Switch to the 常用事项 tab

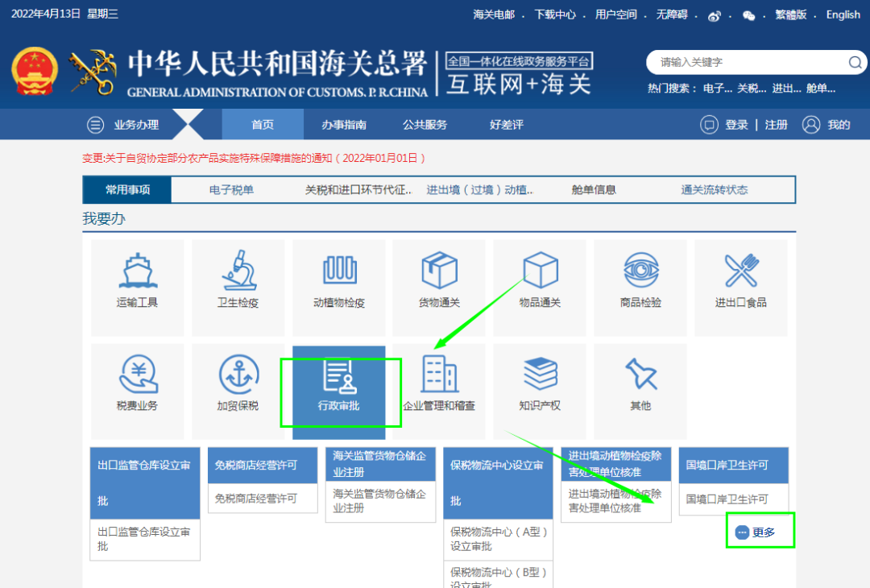tap(127, 190)
